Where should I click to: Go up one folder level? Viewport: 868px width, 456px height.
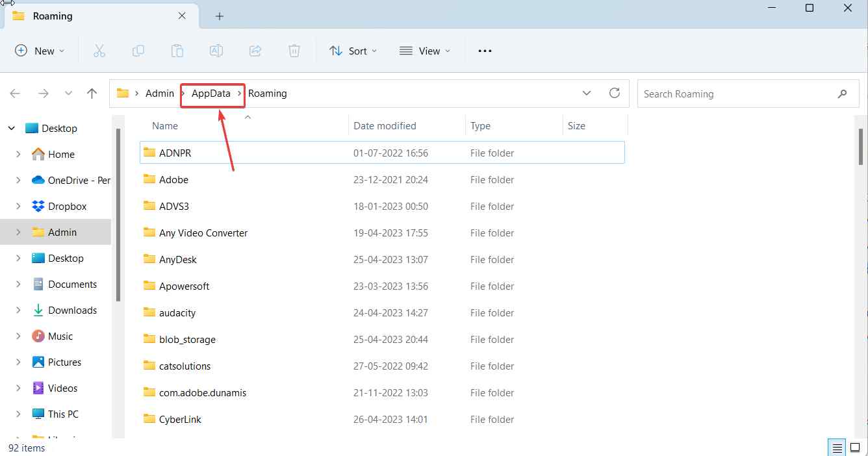pyautogui.click(x=92, y=94)
